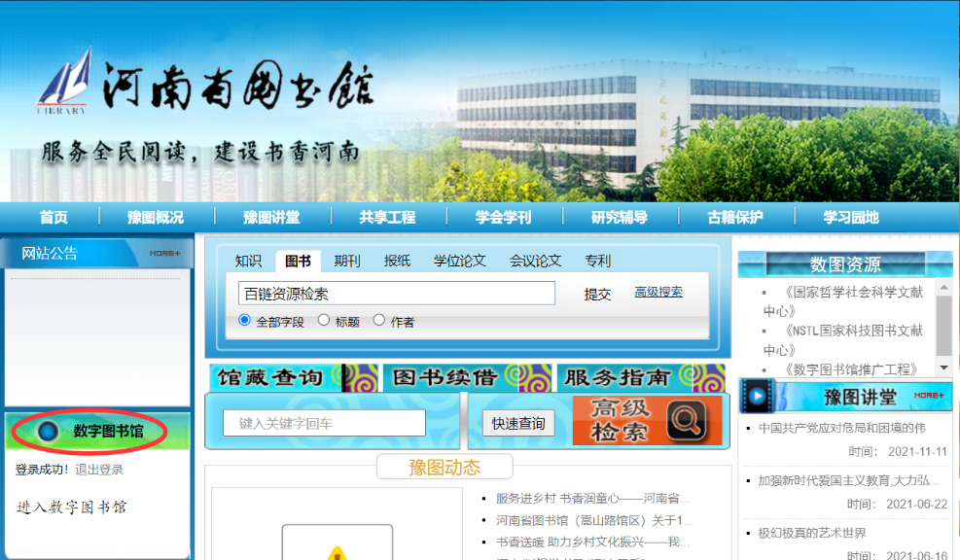
Task: Open the 馆藏查询 banner button
Action: click(x=280, y=378)
